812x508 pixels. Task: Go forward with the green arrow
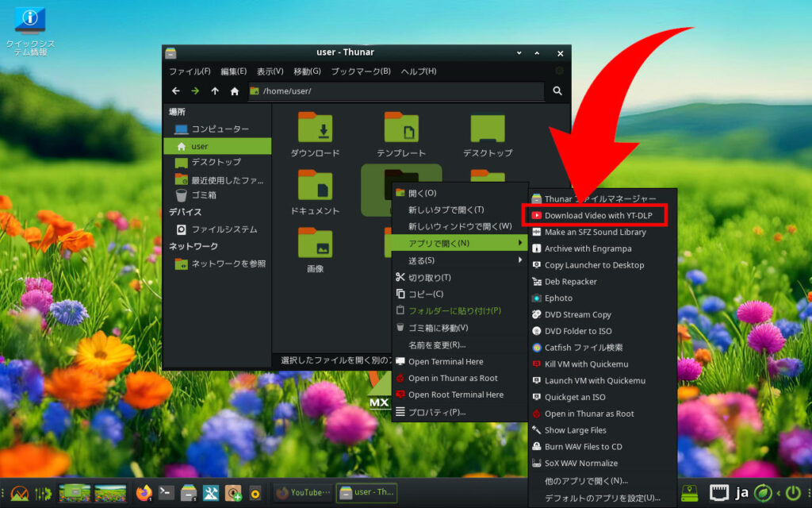click(x=195, y=91)
